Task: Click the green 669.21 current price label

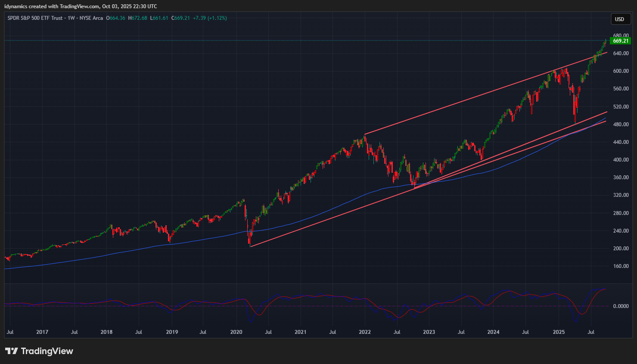Action: (x=620, y=41)
